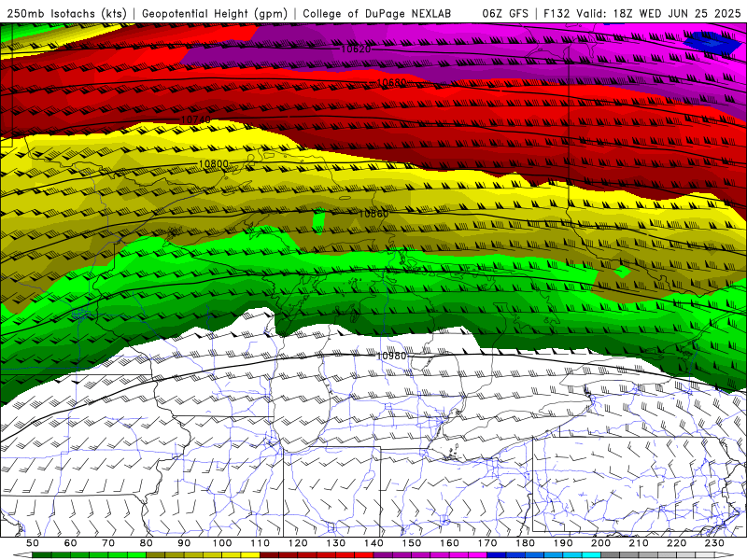Click the 230 value on the color scale
This screenshot has width=747, height=560.
click(714, 543)
